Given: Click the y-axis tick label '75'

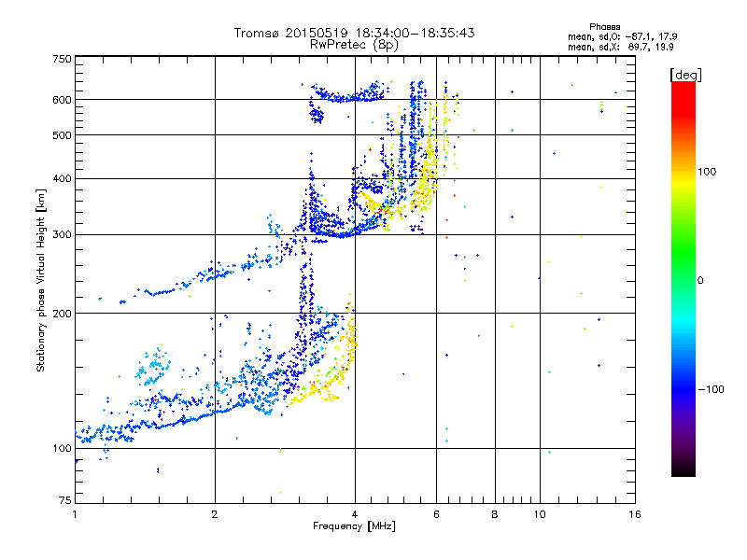Looking at the screenshot, I should pos(65,500).
